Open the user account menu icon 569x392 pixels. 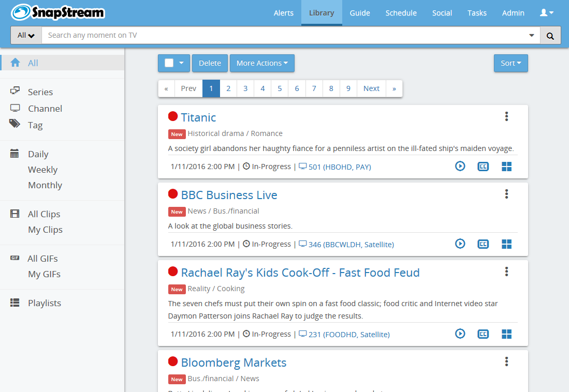click(546, 13)
